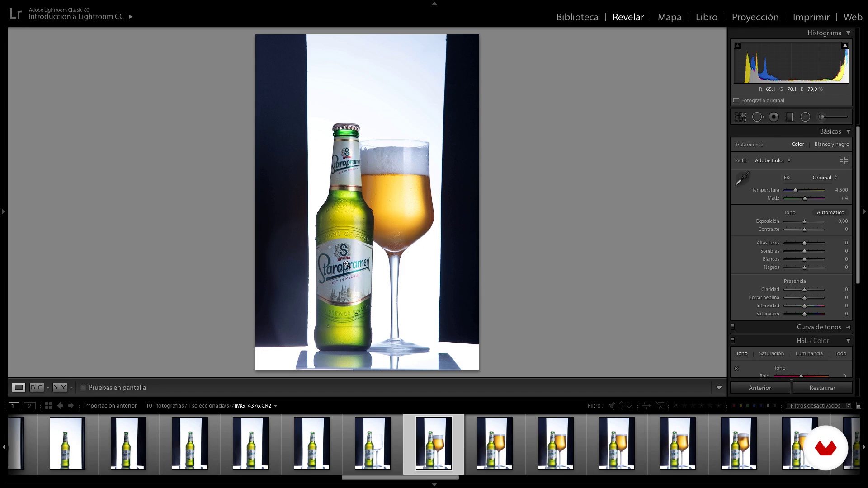Switch to the Biblioteca module
The height and width of the screenshot is (488, 868).
click(x=577, y=17)
